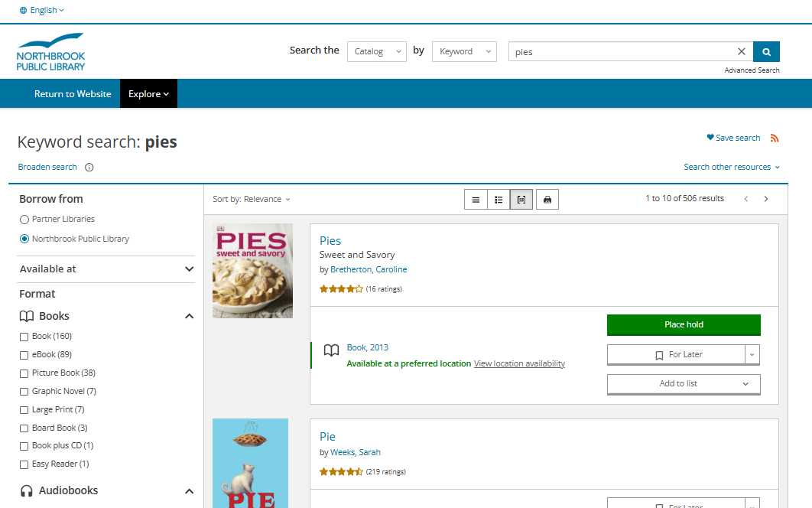The height and width of the screenshot is (508, 812).
Task: Click the "1 to 10 of 506 results" text
Action: pyautogui.click(x=684, y=199)
